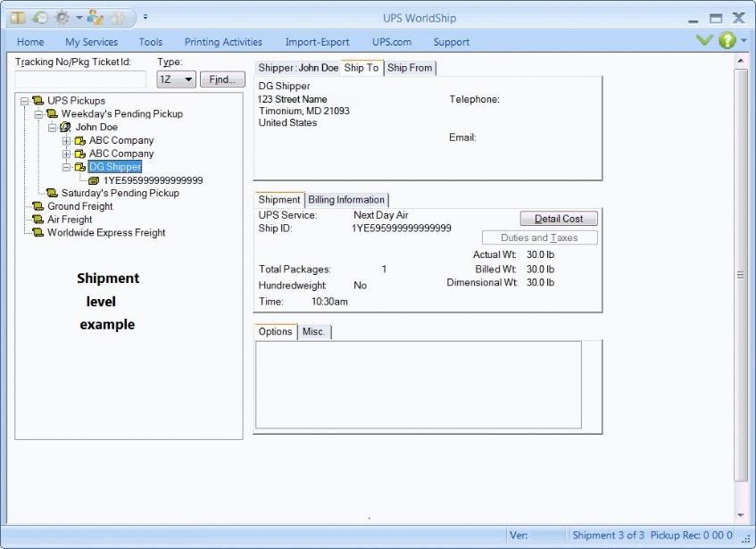This screenshot has width=756, height=549.
Task: Click the green-arrow history clock icon
Action: [40, 18]
